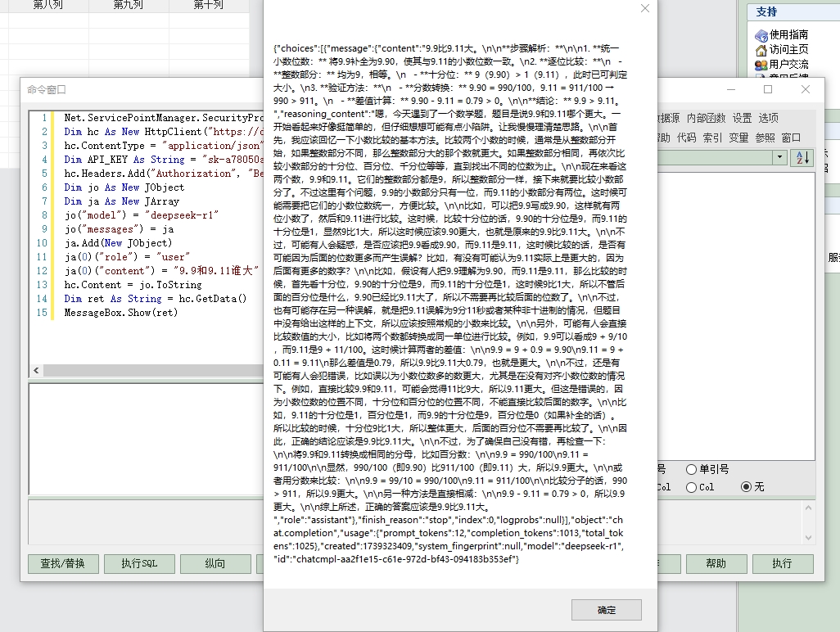This screenshot has width=840, height=632.
Task: Close the 命令窗口 window
Action: (x=806, y=89)
